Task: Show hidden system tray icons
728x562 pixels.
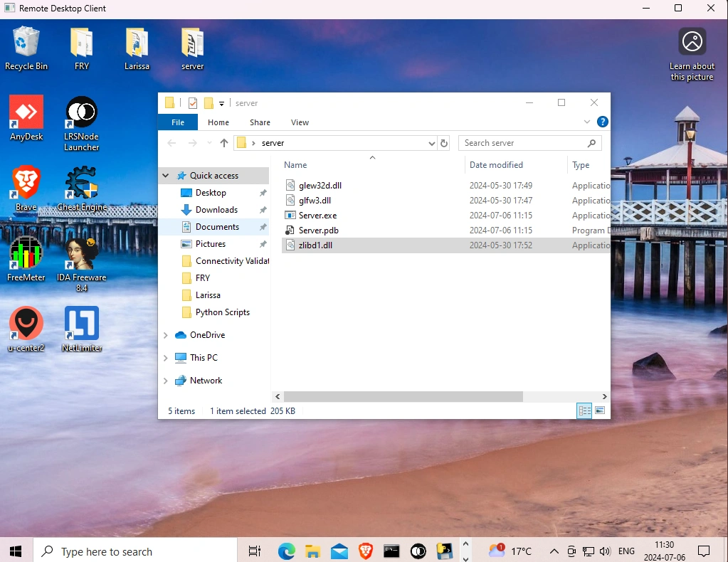Action: click(554, 551)
